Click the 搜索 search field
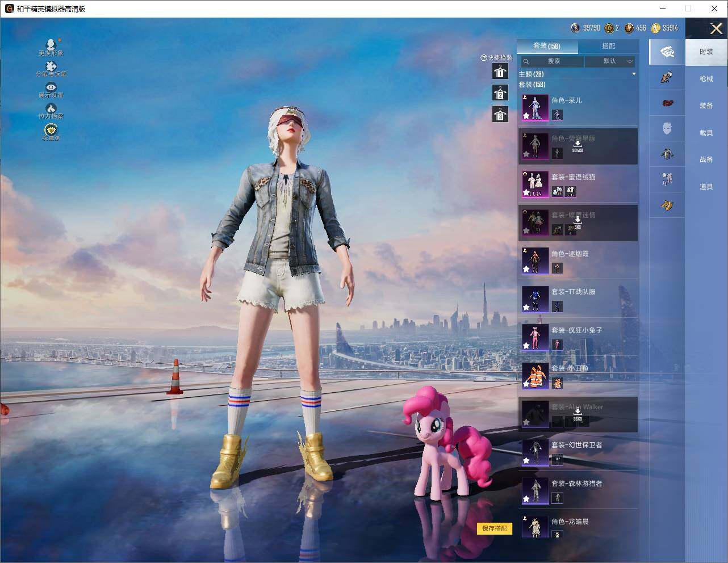 [552, 61]
